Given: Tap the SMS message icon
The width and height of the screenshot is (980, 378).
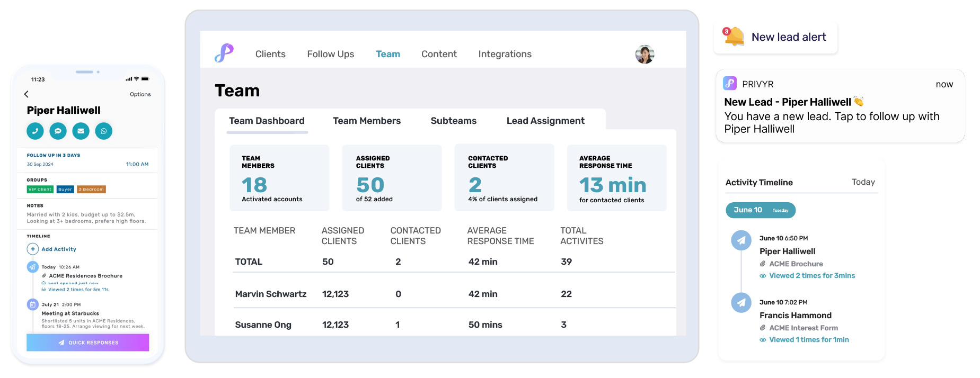Looking at the screenshot, I should click(x=58, y=131).
